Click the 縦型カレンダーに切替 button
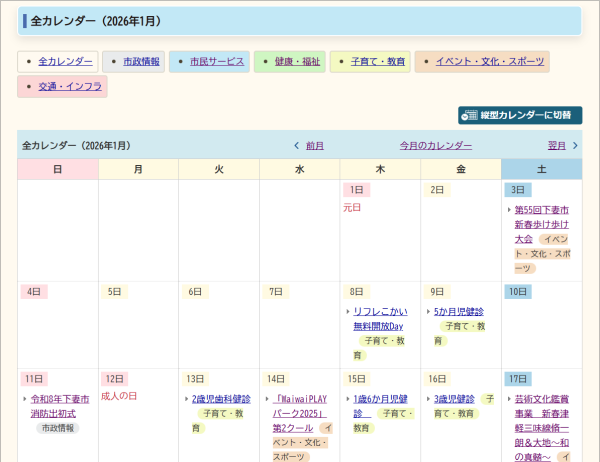This screenshot has width=600, height=462. (x=520, y=116)
